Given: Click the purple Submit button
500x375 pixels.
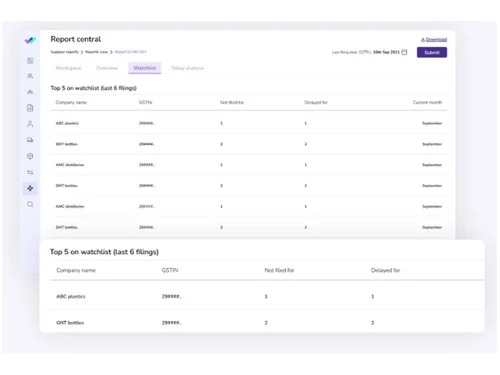Looking at the screenshot, I should [x=432, y=52].
